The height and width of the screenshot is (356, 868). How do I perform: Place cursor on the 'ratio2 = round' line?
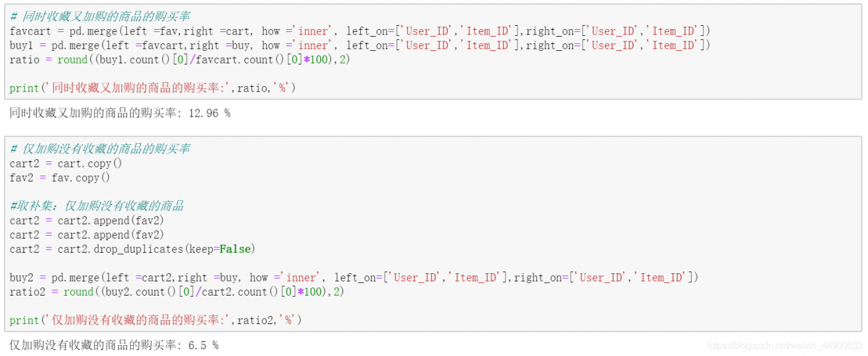[176, 292]
